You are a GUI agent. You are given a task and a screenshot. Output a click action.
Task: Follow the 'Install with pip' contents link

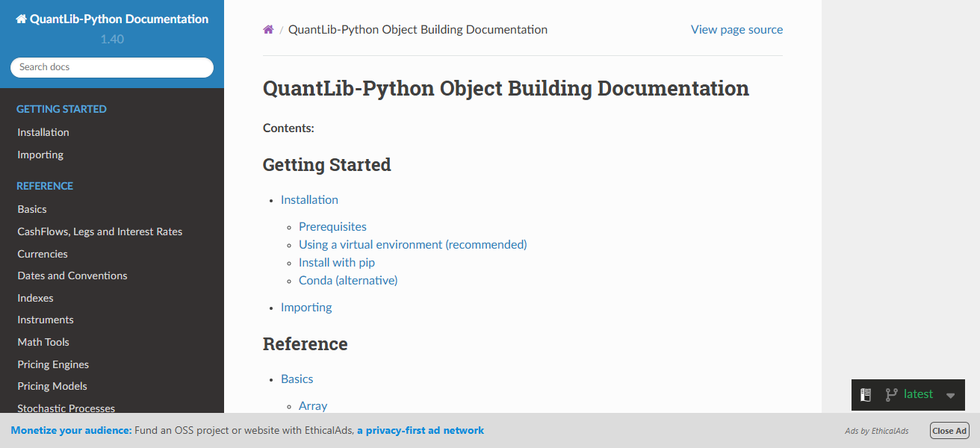click(x=337, y=262)
